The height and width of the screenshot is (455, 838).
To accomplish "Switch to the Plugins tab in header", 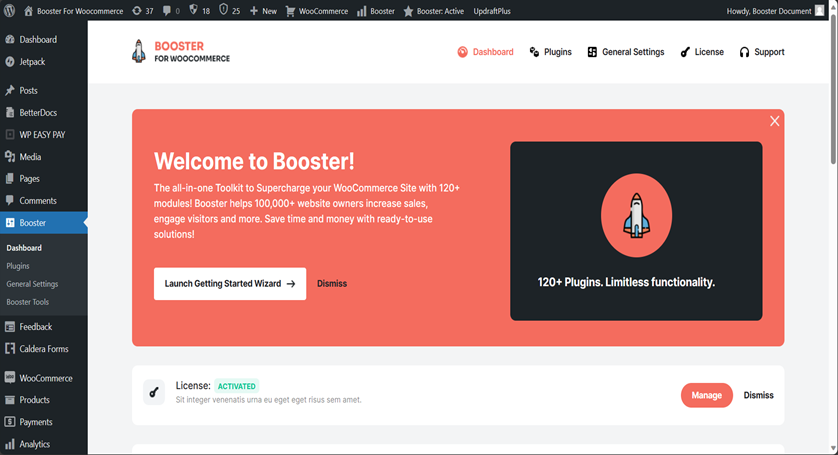I will [x=550, y=52].
